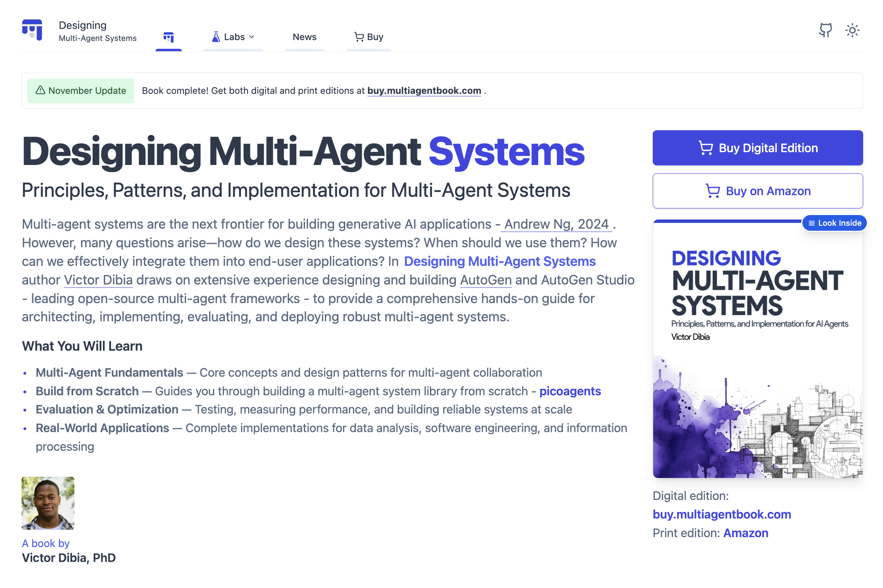Click the Victor Dibia author link
Image resolution: width=883 pixels, height=588 pixels.
click(x=98, y=280)
